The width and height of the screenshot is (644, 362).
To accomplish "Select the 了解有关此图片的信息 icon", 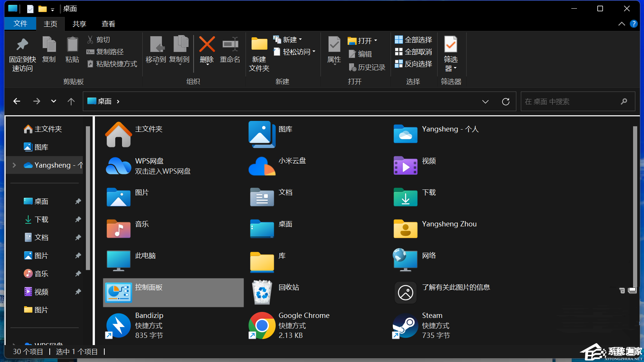I will (x=405, y=292).
